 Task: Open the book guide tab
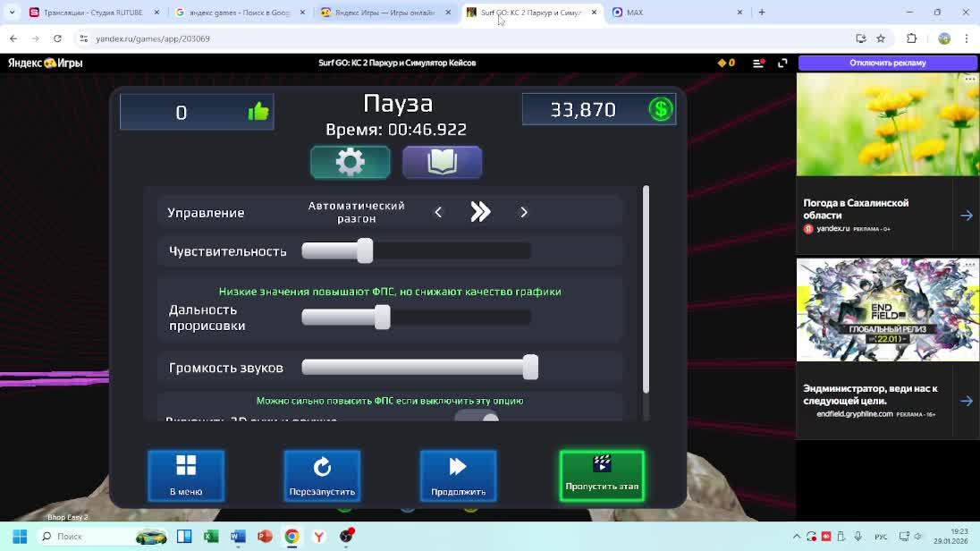pyautogui.click(x=442, y=163)
